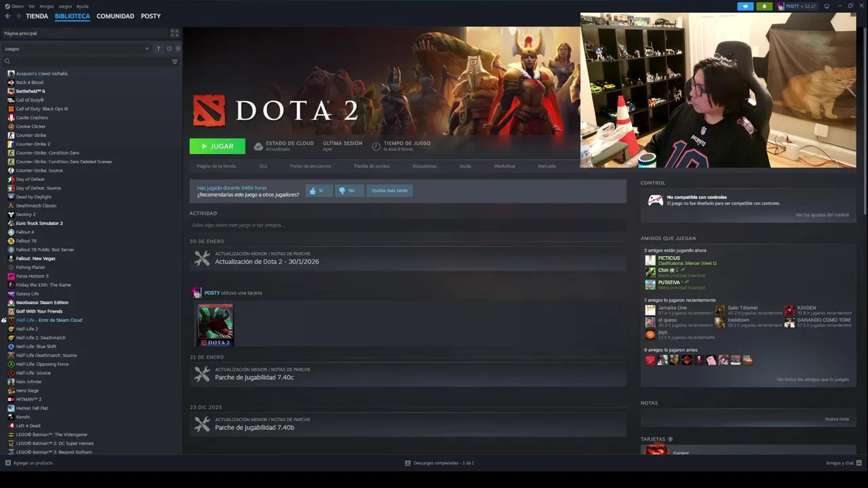Screen dimensions: 868x488
Task: Click wrench icon of Parche de jugabilidad 7.40c
Action: [202, 373]
